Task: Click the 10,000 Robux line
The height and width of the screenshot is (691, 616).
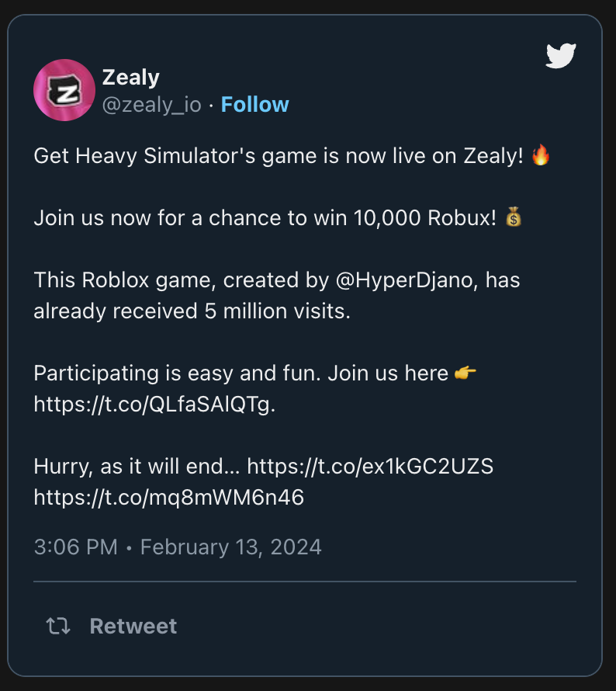Action: point(264,218)
